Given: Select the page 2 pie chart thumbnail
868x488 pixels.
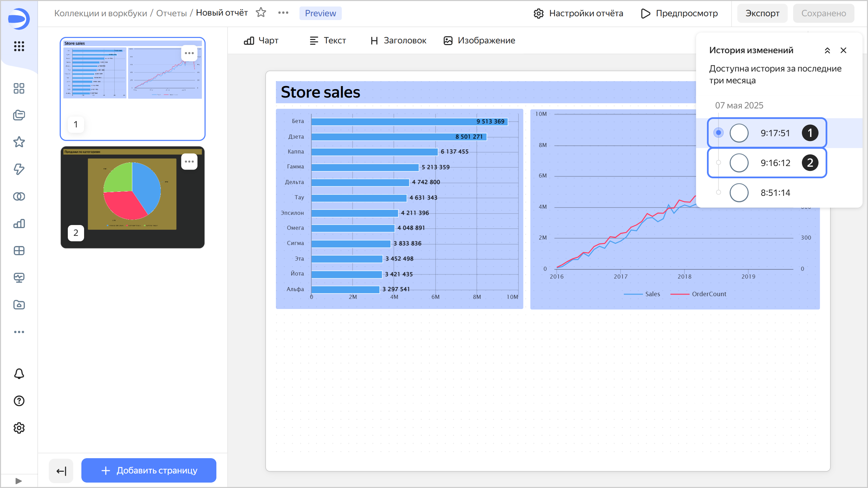Looking at the screenshot, I should click(x=132, y=197).
